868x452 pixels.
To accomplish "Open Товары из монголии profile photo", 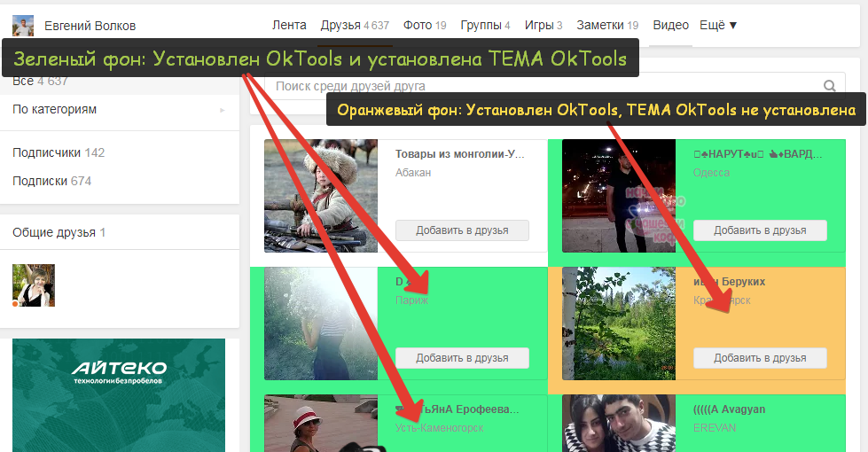I will tap(321, 196).
